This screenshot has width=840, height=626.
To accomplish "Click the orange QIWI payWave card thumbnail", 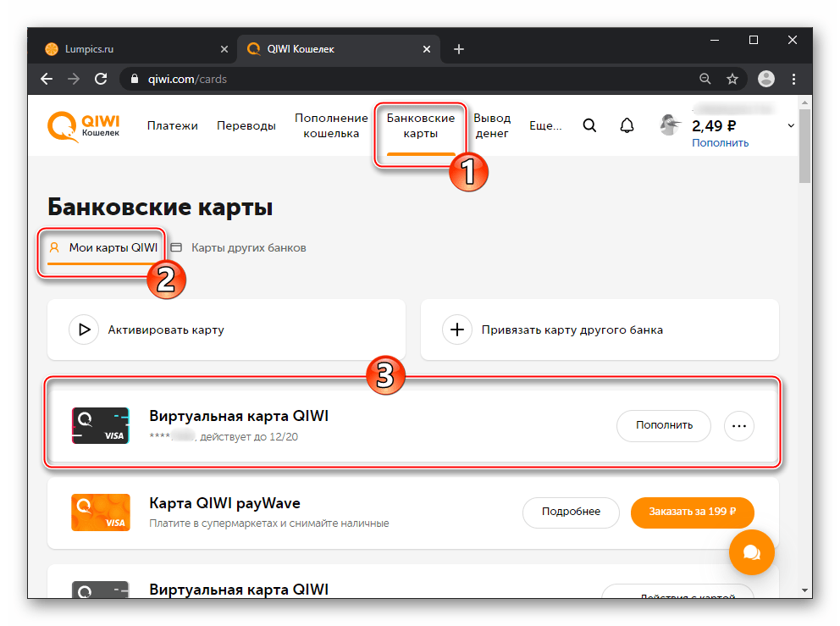I will pyautogui.click(x=101, y=512).
